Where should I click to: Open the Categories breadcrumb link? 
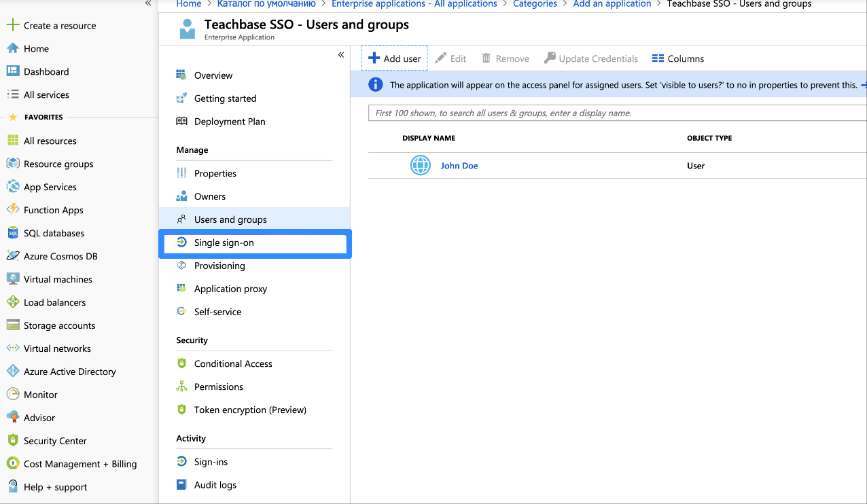tap(535, 4)
